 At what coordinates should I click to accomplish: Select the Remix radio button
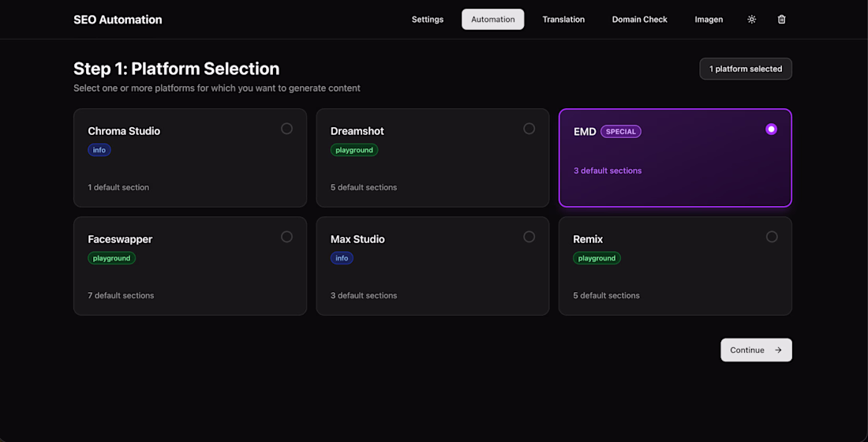(771, 237)
